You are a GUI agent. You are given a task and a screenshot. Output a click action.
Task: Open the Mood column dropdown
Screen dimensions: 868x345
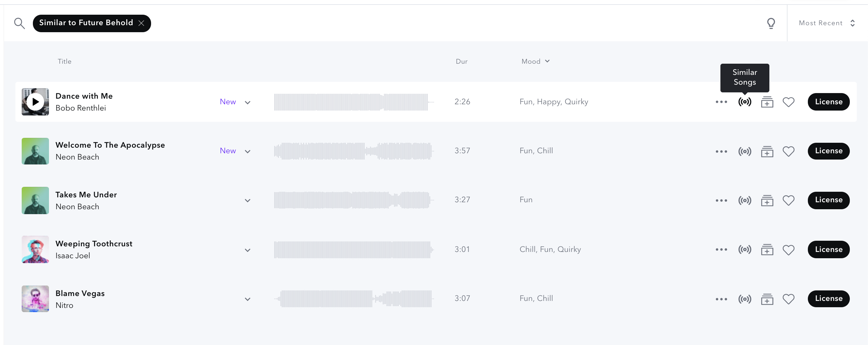(535, 61)
